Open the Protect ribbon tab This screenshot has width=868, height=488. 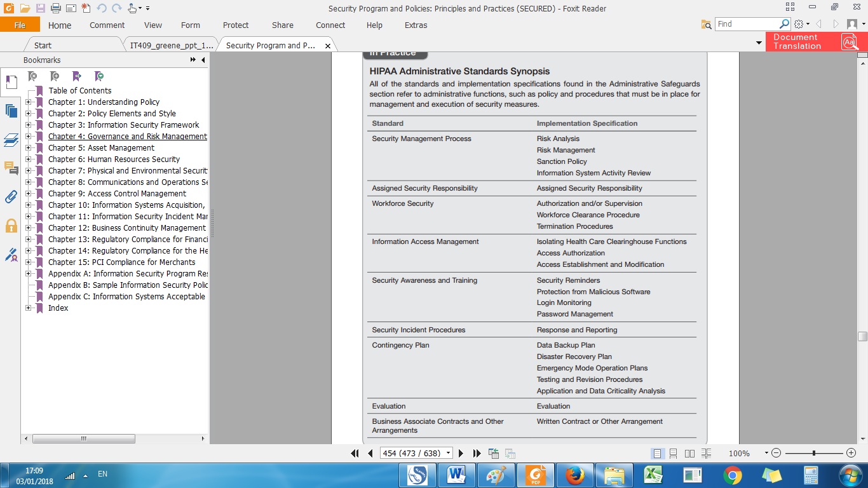click(x=236, y=25)
